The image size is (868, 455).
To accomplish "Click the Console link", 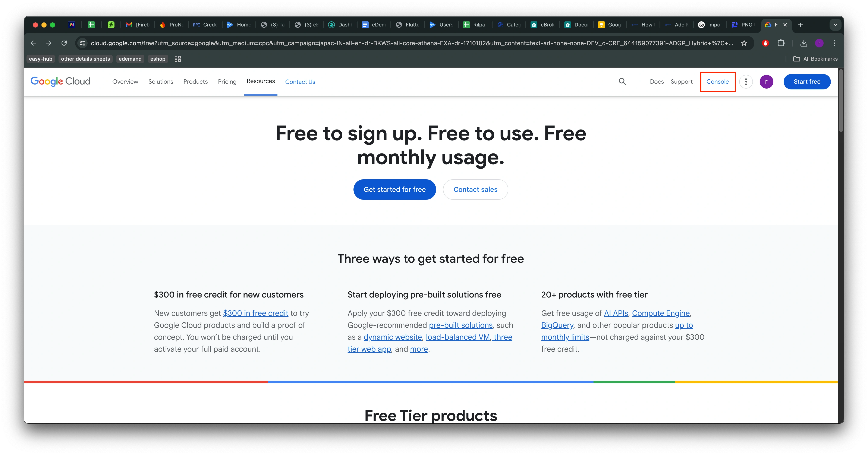I will click(717, 82).
